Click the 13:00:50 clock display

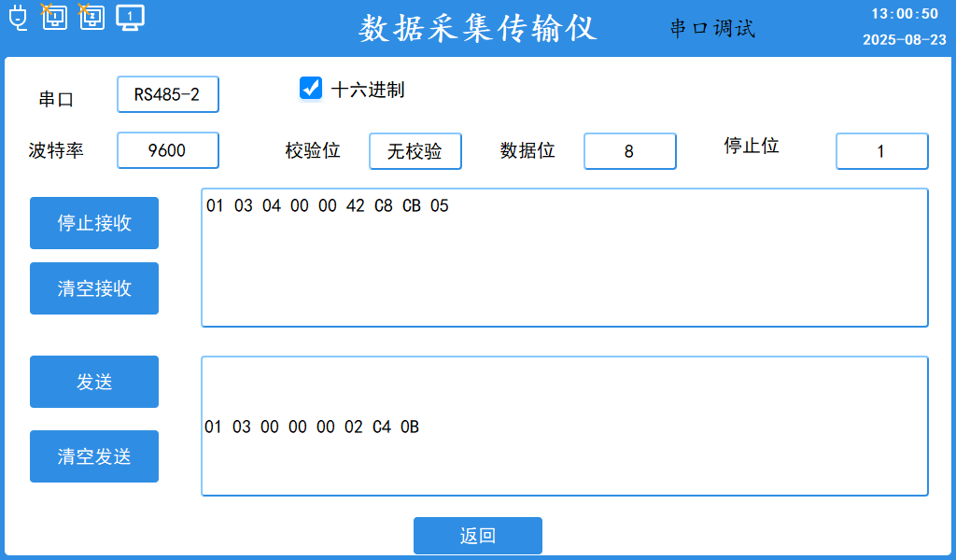pyautogui.click(x=905, y=14)
